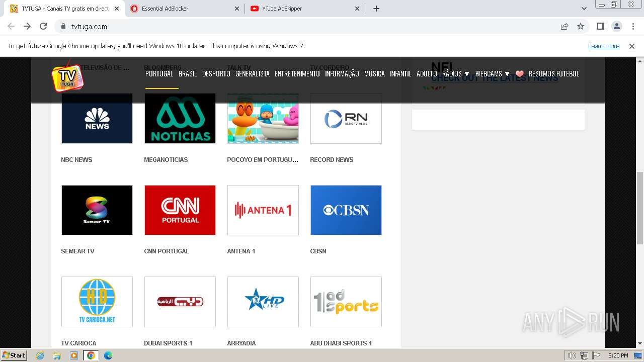Open the RESUMOS FUTEBOL menu item
644x362 pixels.
(x=554, y=74)
